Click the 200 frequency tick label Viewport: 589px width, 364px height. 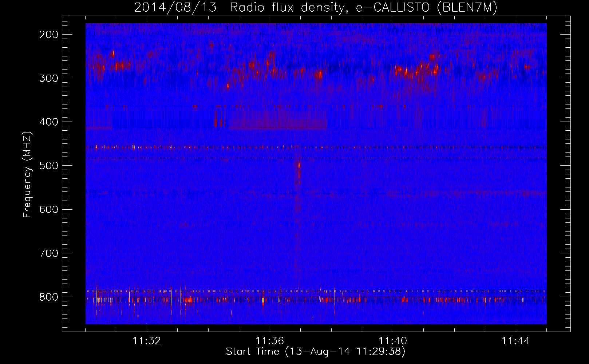48,35
